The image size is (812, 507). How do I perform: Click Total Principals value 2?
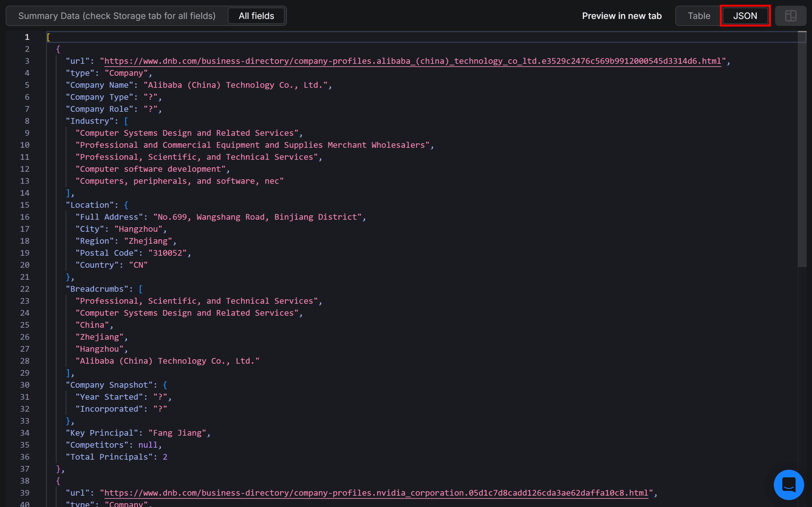(165, 457)
